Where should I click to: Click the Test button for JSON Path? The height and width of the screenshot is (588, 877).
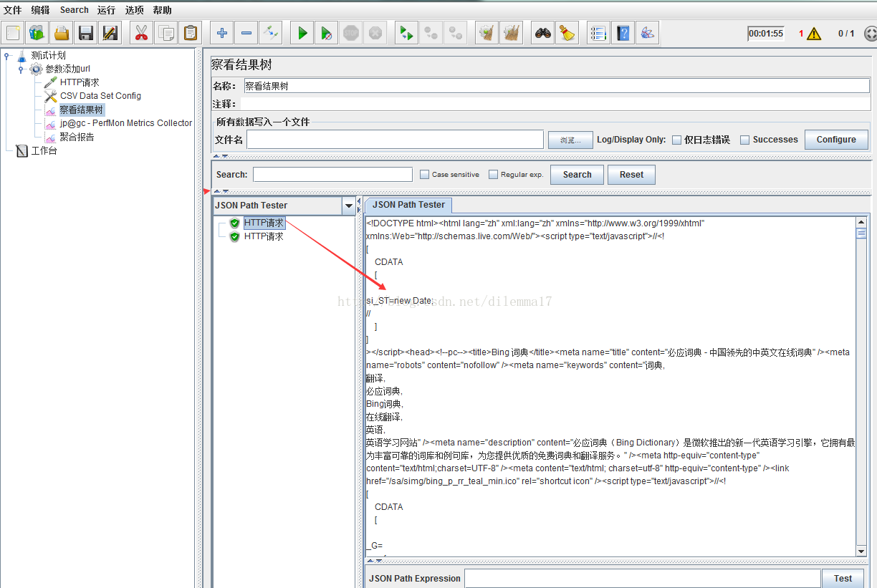click(x=843, y=579)
